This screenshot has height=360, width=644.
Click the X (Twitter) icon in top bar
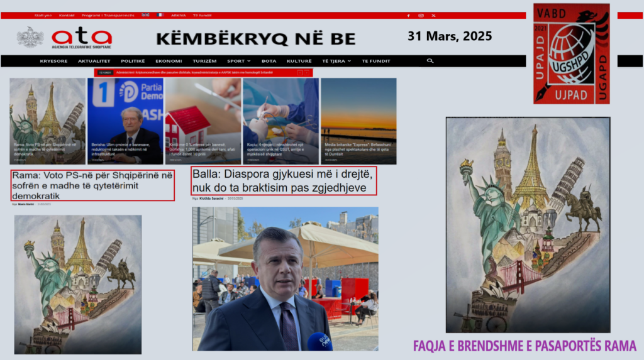433,16
